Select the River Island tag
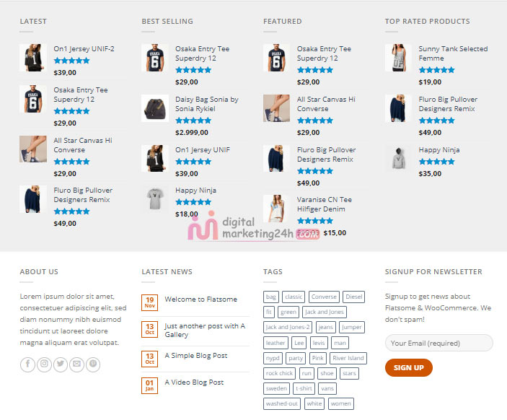Viewport: 507px width, 420px height. pyautogui.click(x=348, y=358)
